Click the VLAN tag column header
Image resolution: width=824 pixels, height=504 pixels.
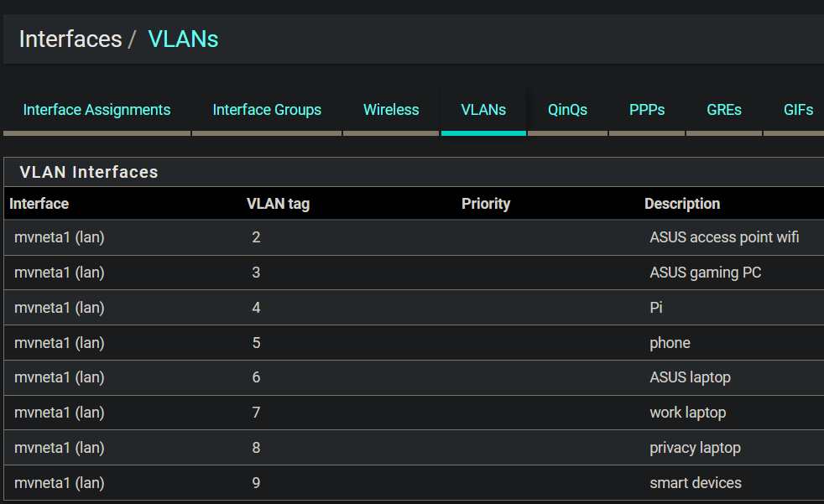click(x=278, y=204)
